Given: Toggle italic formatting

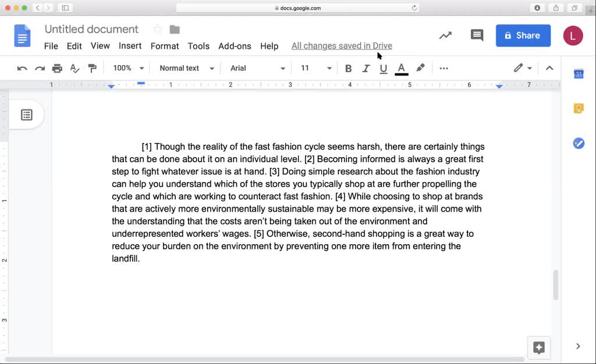Looking at the screenshot, I should click(366, 68).
